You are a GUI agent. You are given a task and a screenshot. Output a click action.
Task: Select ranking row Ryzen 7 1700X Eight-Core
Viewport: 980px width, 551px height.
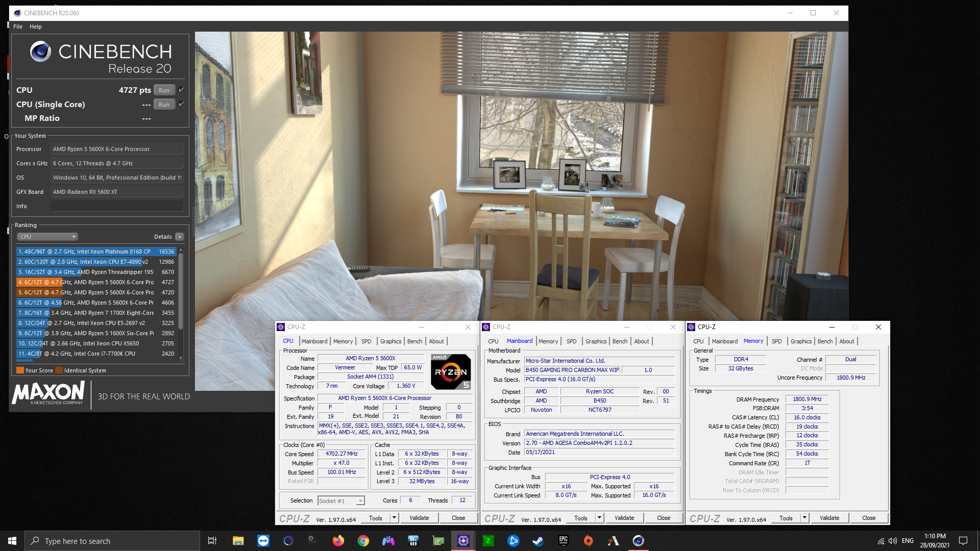pyautogui.click(x=96, y=313)
